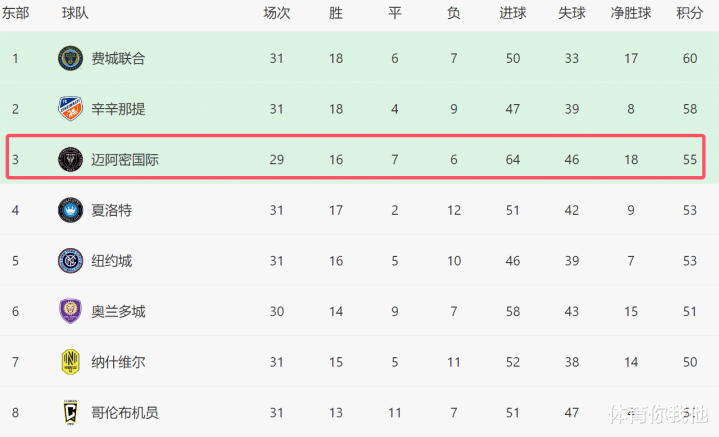Click the Philadelphia Union team logo
Image resolution: width=719 pixels, height=437 pixels.
[71, 58]
